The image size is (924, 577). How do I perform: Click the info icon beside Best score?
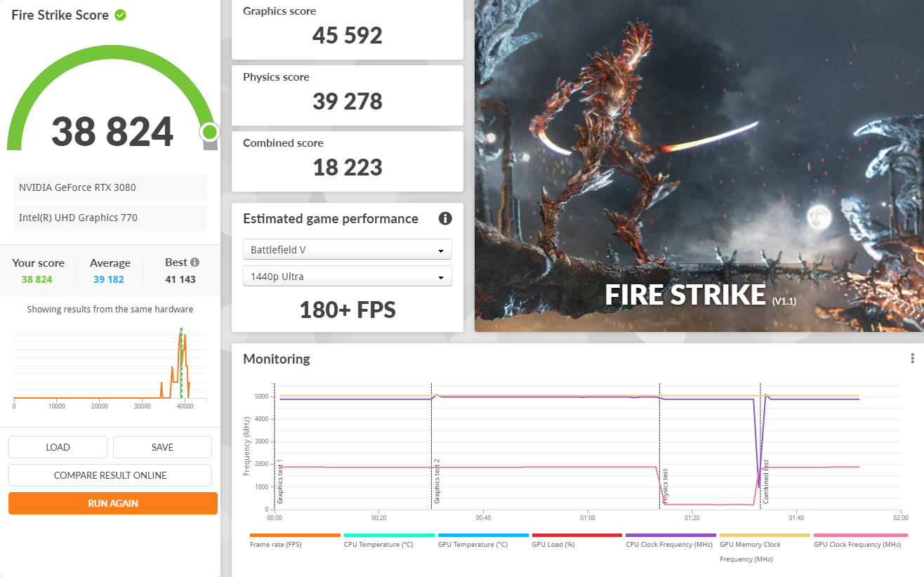click(x=194, y=263)
